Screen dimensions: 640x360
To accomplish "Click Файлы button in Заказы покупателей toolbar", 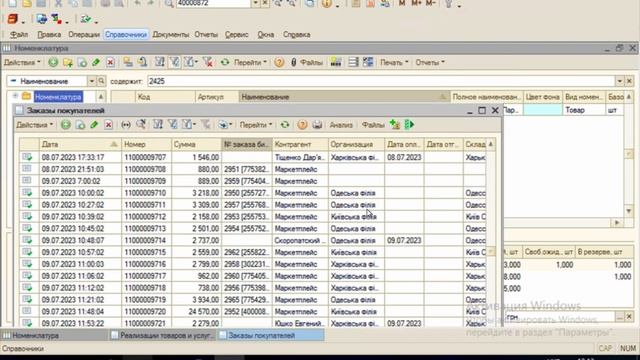I will [373, 125].
